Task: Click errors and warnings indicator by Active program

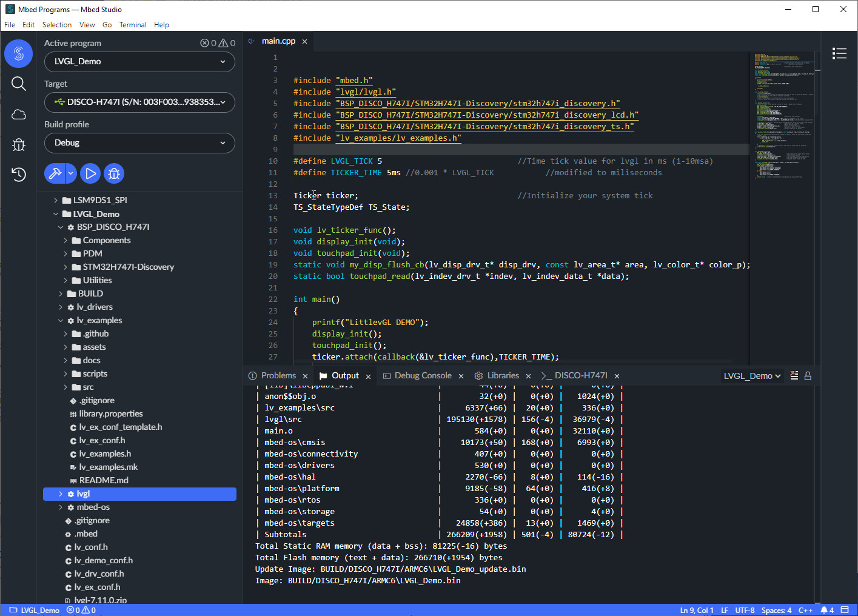Action: coord(218,43)
